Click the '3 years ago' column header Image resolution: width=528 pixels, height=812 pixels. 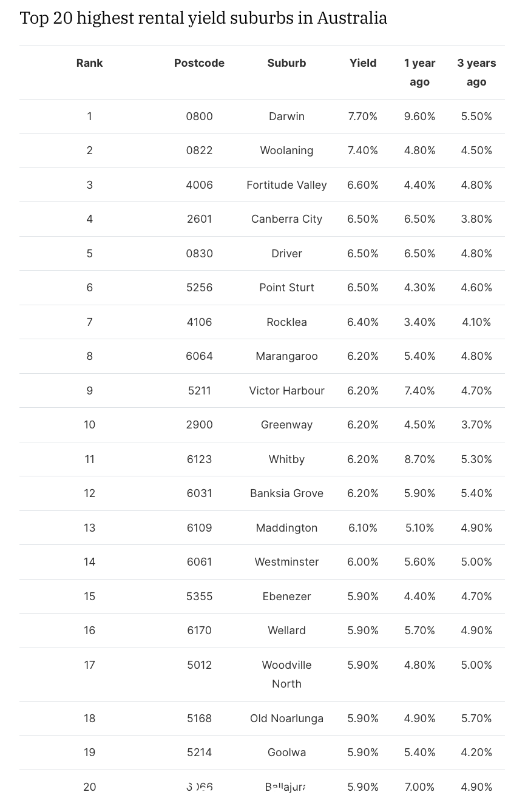coord(476,72)
